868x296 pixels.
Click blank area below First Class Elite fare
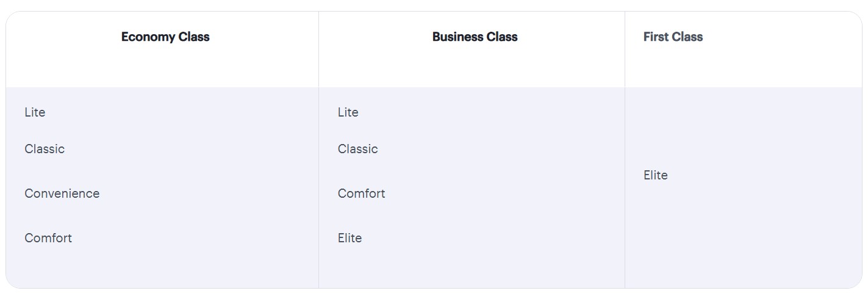coord(732,238)
